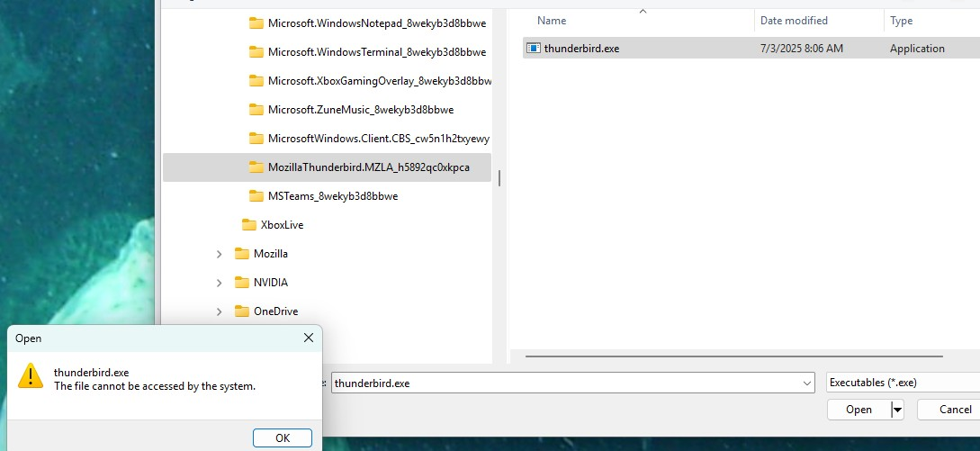Click the folder icon beside Microsoft.WindowsTerminal_8wekyb3d8bbwe
Viewport: 980px width, 451px height.
pyautogui.click(x=256, y=52)
